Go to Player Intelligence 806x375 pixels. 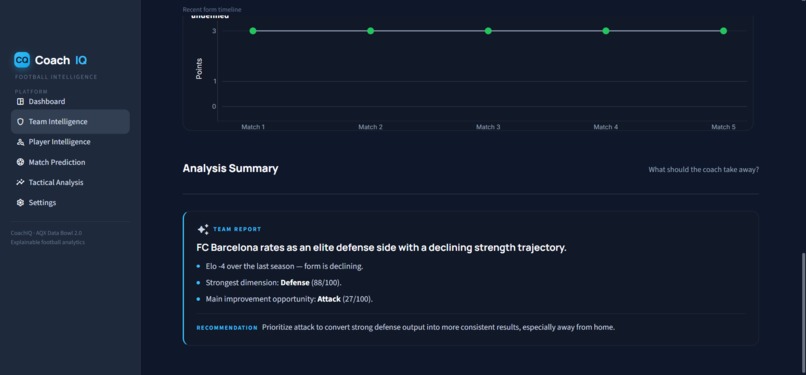(x=70, y=142)
